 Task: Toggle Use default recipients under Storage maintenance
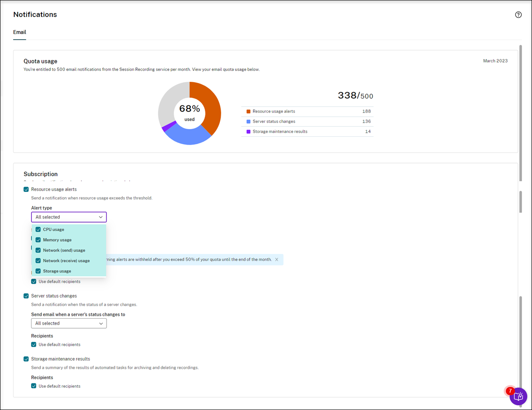pos(34,386)
